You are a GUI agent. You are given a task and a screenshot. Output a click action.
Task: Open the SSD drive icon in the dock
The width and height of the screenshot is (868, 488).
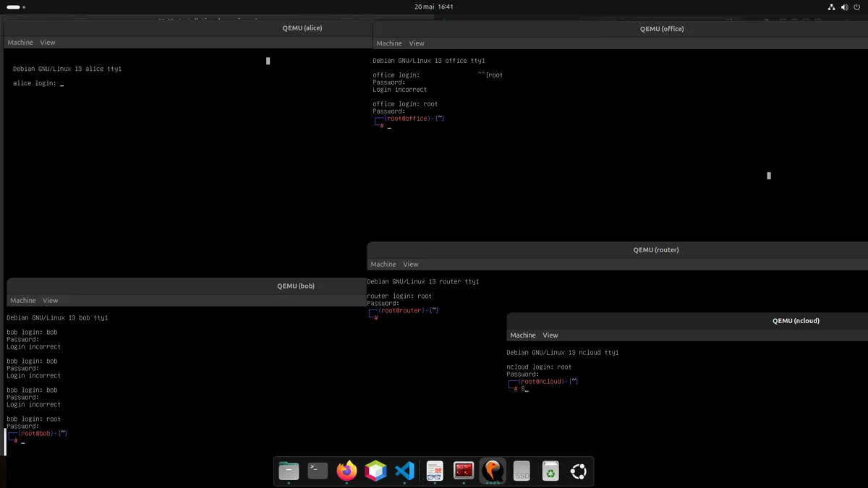(522, 471)
